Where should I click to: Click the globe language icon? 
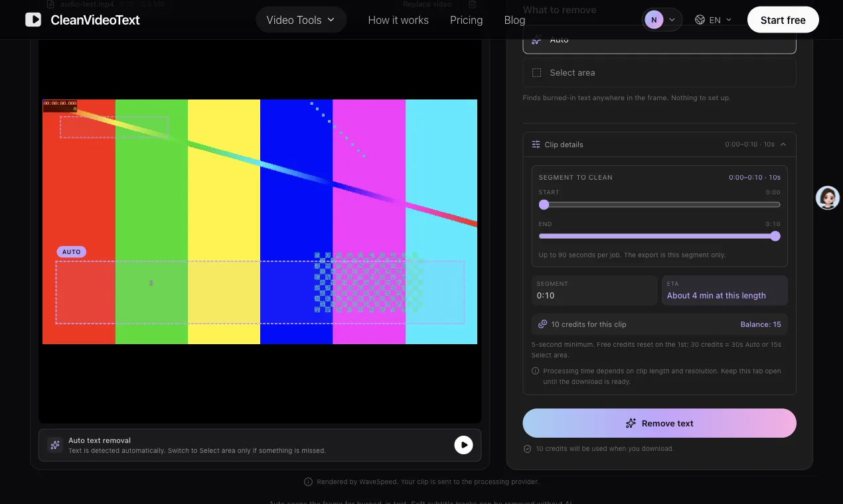click(x=700, y=20)
